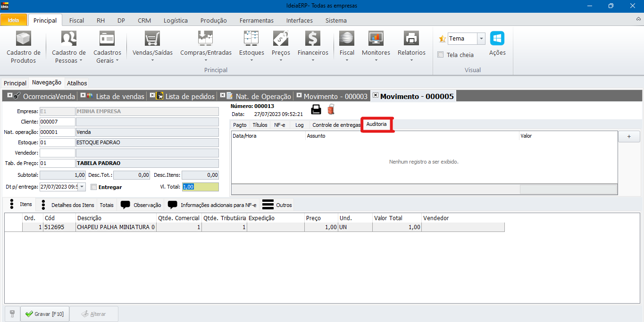Expand the Tema dropdown
Viewport: 644px width, 322px height.
[x=481, y=39]
